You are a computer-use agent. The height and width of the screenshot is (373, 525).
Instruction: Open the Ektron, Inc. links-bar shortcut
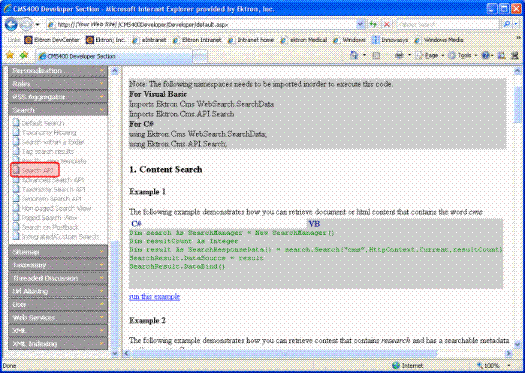pyautogui.click(x=105, y=40)
